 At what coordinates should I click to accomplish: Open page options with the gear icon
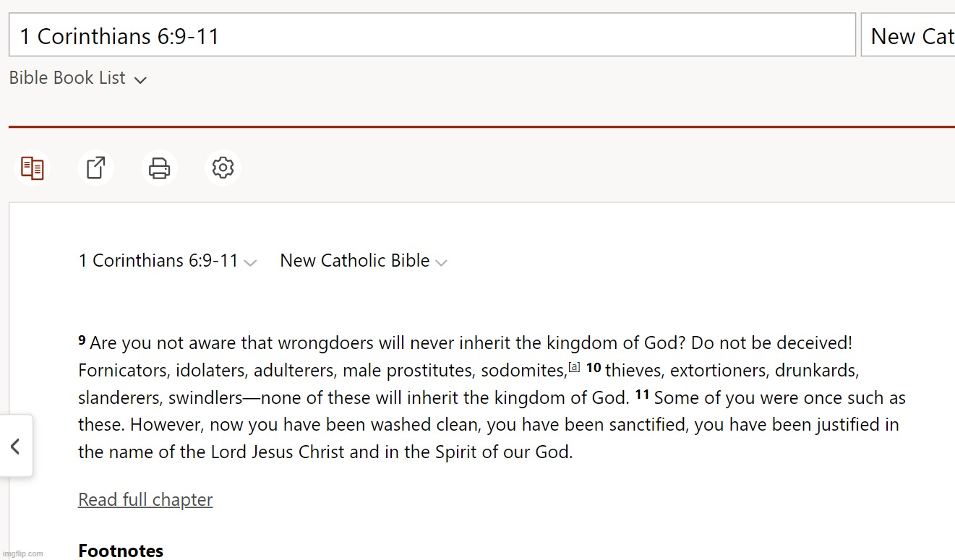click(223, 168)
